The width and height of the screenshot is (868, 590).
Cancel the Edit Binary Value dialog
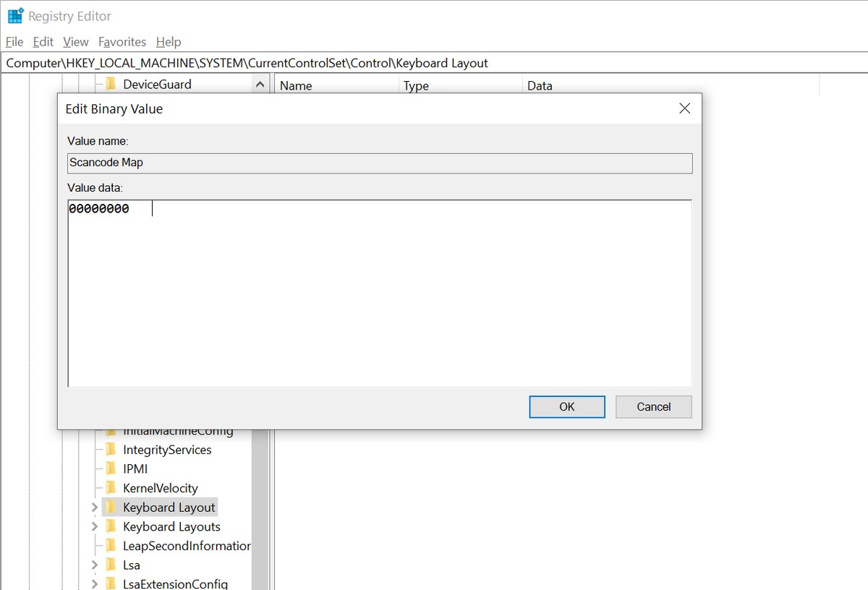click(x=654, y=407)
